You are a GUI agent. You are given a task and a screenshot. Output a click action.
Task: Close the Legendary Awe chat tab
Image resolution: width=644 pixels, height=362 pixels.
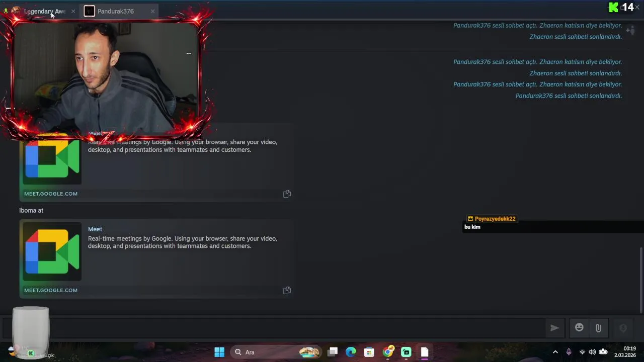pyautogui.click(x=73, y=11)
